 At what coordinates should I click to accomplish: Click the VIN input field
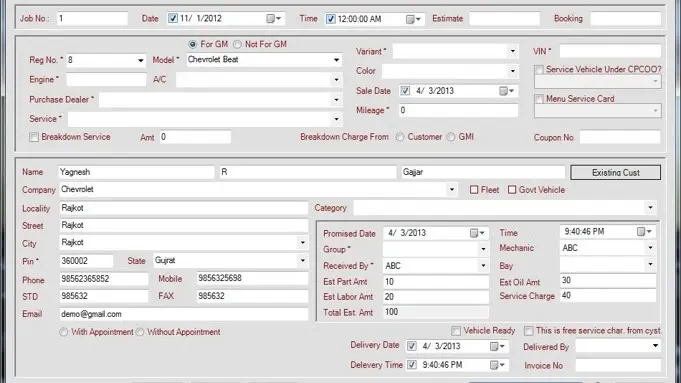click(610, 51)
